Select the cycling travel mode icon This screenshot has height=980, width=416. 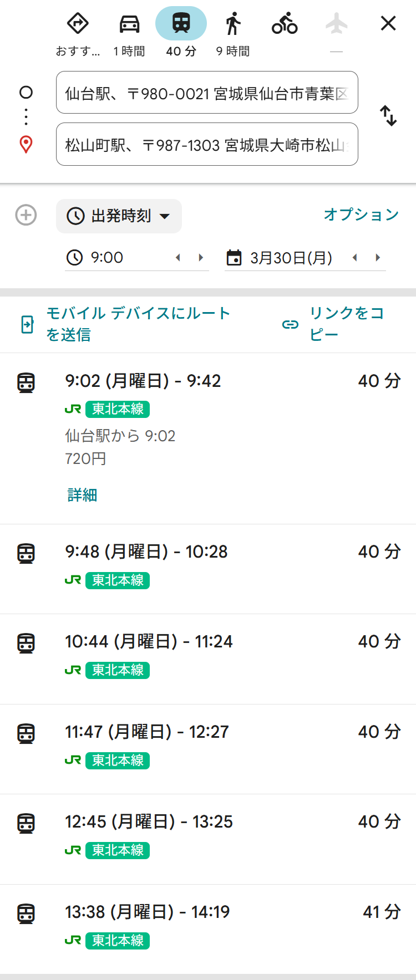pyautogui.click(x=285, y=24)
